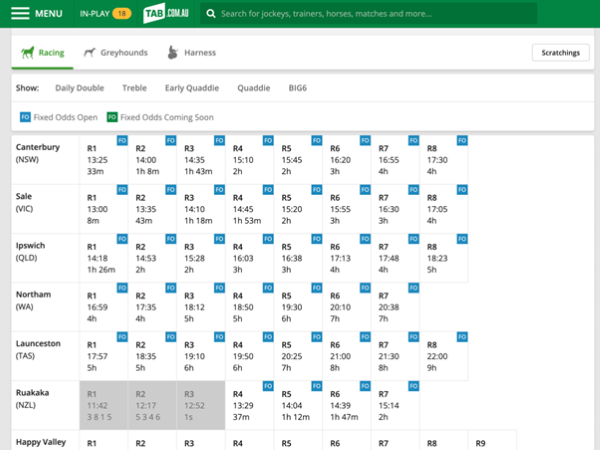Open Ruakaka R3 at 12:52
This screenshot has height=450, width=600.
(201, 405)
